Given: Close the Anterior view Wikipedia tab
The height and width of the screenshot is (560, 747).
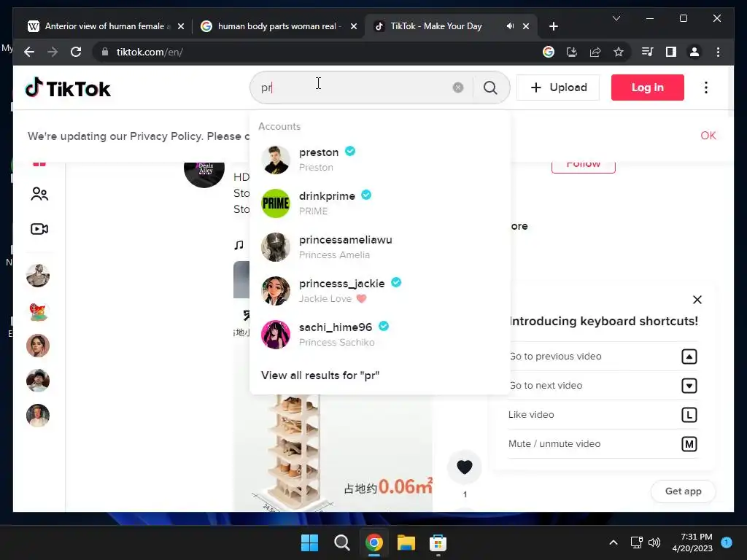Looking at the screenshot, I should pyautogui.click(x=181, y=26).
